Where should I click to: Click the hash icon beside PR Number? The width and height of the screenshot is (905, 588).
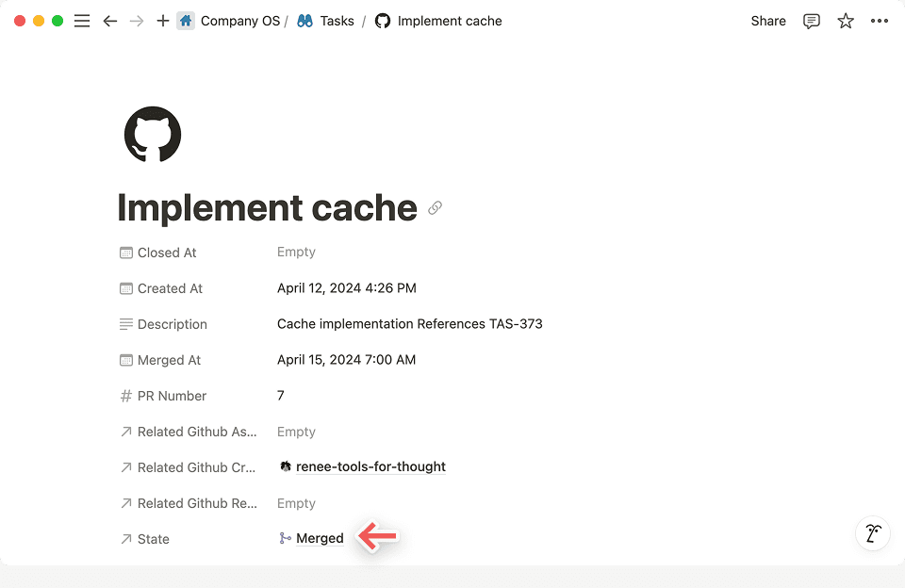click(125, 395)
